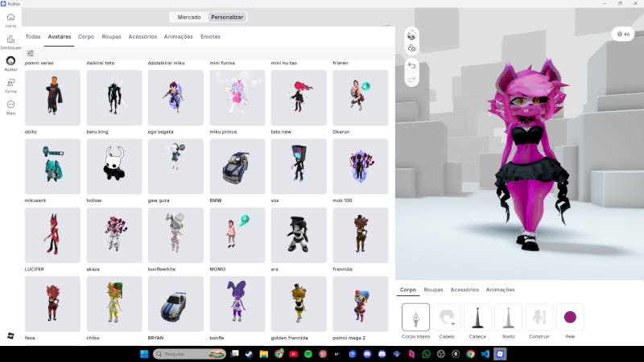Select the hollow avatar thumbnail
Image resolution: width=644 pixels, height=362 pixels.
pyautogui.click(x=114, y=167)
